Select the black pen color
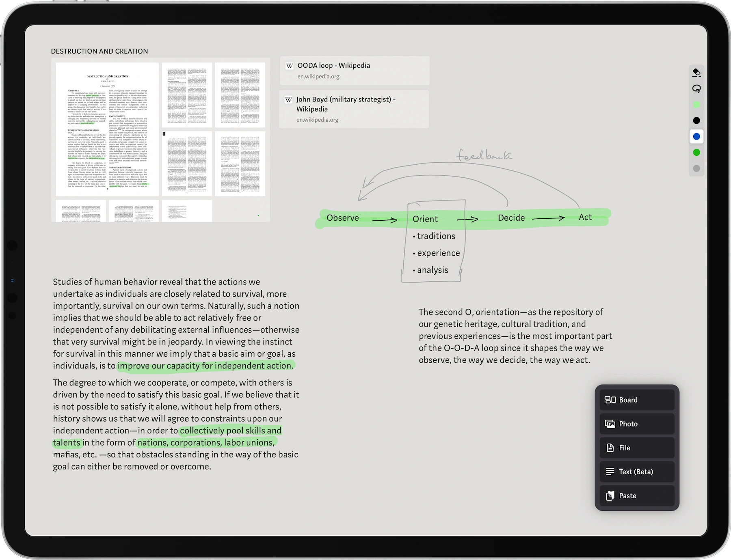731x560 pixels. 696,120
